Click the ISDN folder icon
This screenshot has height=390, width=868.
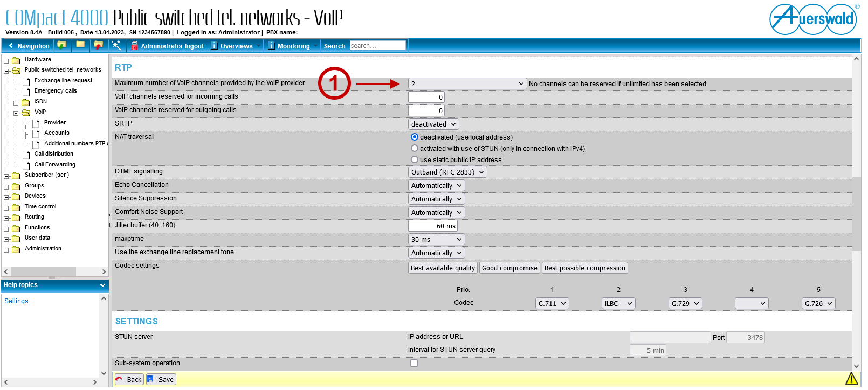(26, 102)
